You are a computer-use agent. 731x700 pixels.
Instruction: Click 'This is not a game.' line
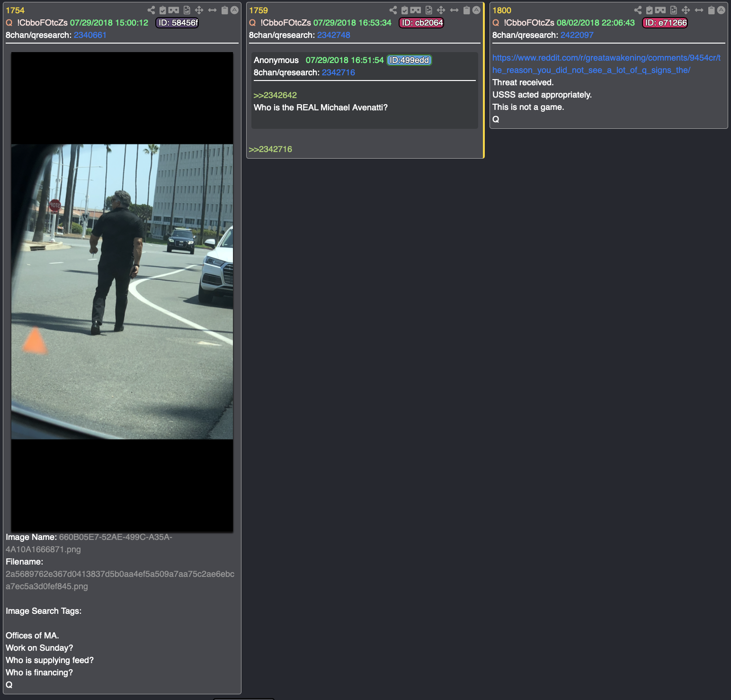tap(528, 107)
